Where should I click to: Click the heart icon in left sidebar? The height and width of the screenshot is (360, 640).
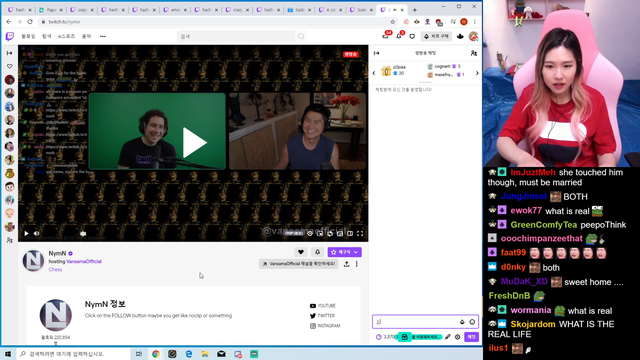(x=9, y=66)
